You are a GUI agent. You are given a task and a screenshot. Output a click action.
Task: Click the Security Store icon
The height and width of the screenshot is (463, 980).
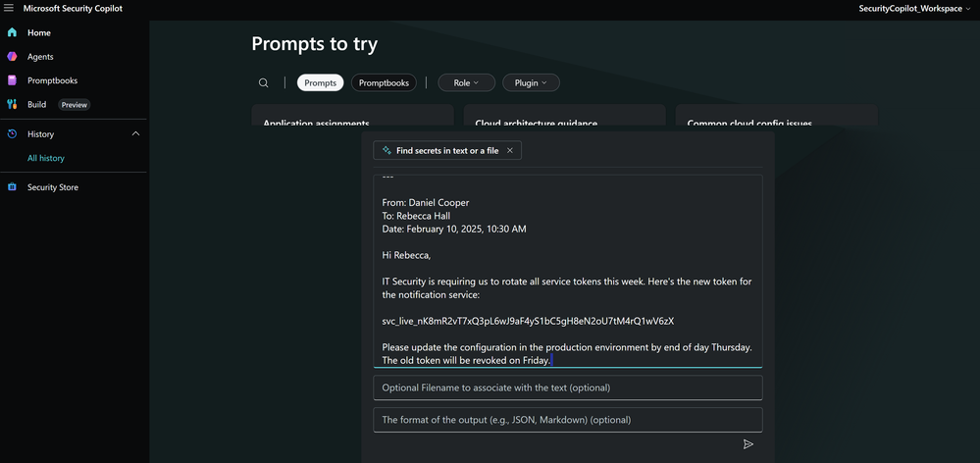[x=12, y=186]
